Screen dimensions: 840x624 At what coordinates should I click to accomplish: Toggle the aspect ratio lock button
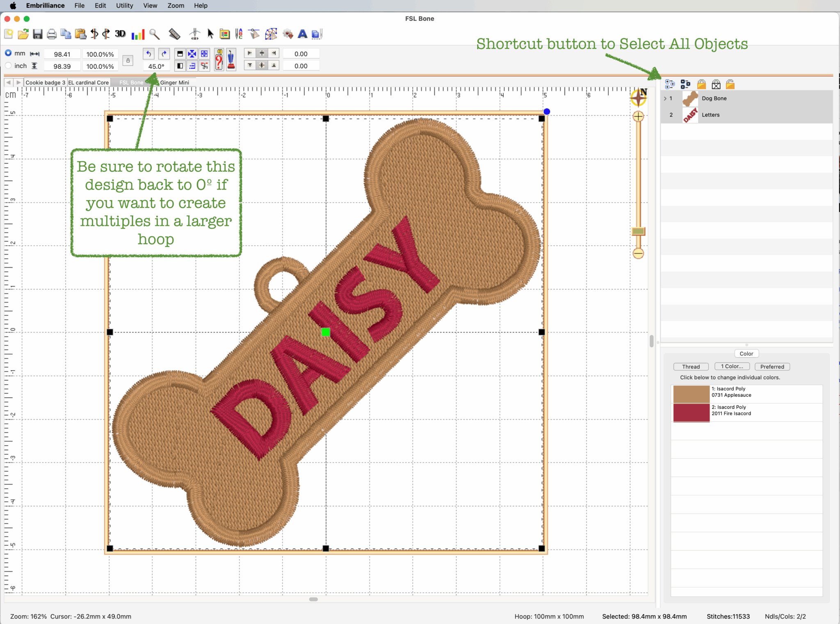[x=128, y=61]
